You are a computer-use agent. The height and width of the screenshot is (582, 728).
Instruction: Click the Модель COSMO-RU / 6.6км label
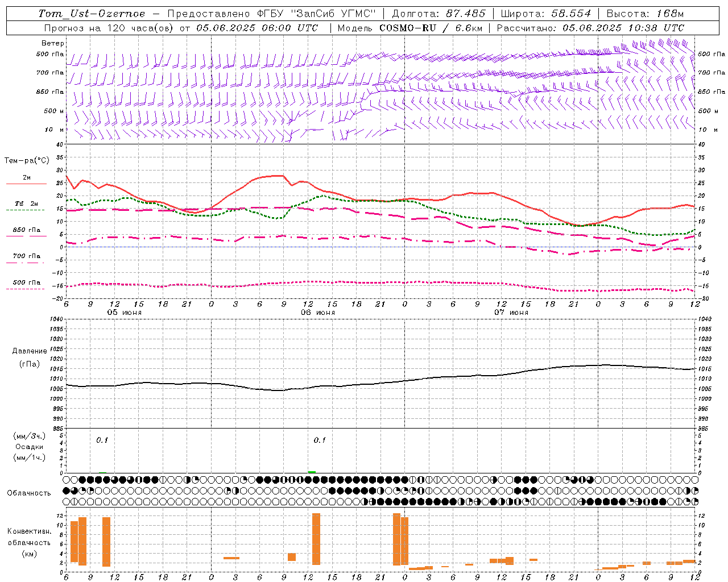coord(409,28)
